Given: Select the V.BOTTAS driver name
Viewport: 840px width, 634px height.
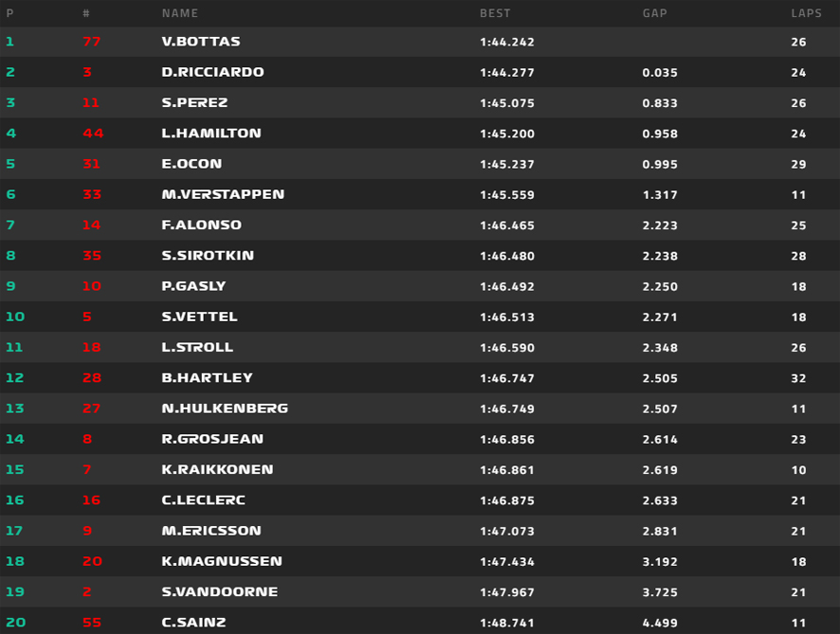Looking at the screenshot, I should 201,42.
